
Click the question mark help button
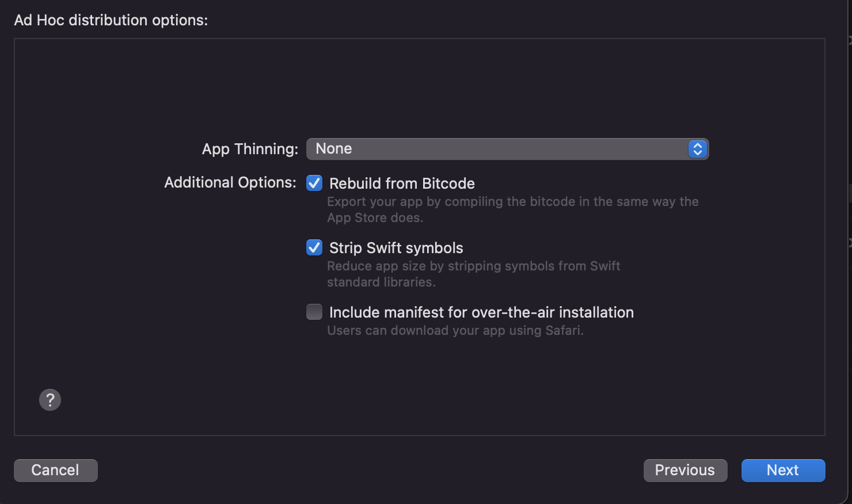point(50,400)
